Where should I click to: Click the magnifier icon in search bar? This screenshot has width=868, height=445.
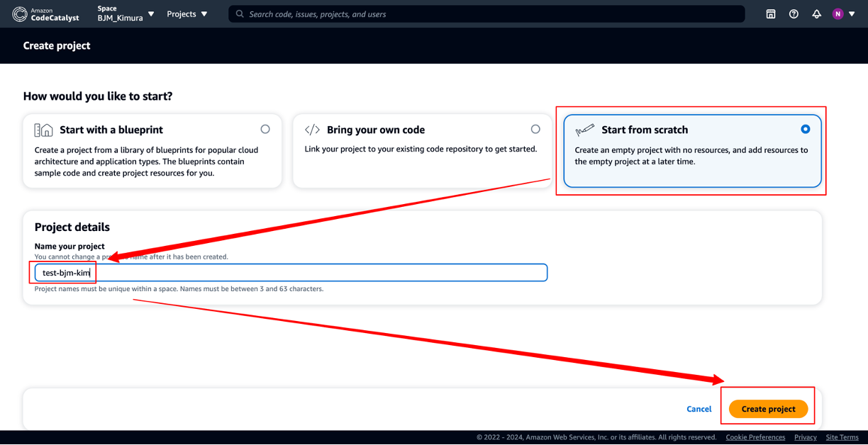coord(240,14)
